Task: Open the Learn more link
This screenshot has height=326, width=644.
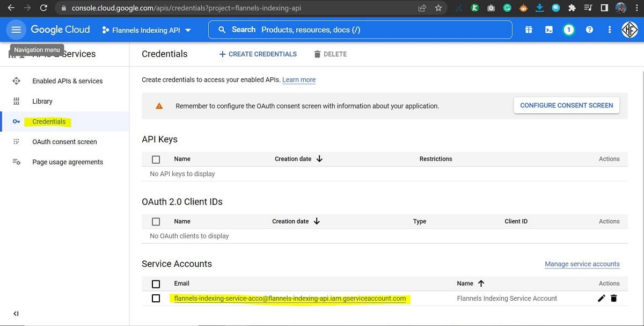Action: tap(299, 80)
